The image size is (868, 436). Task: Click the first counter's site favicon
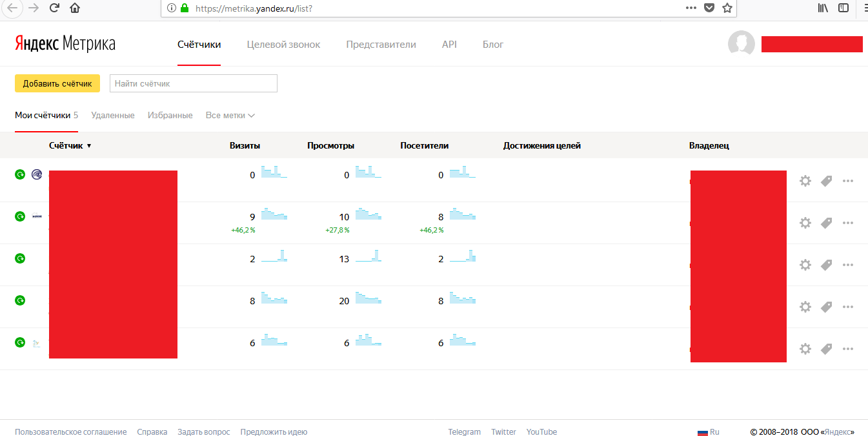(37, 174)
